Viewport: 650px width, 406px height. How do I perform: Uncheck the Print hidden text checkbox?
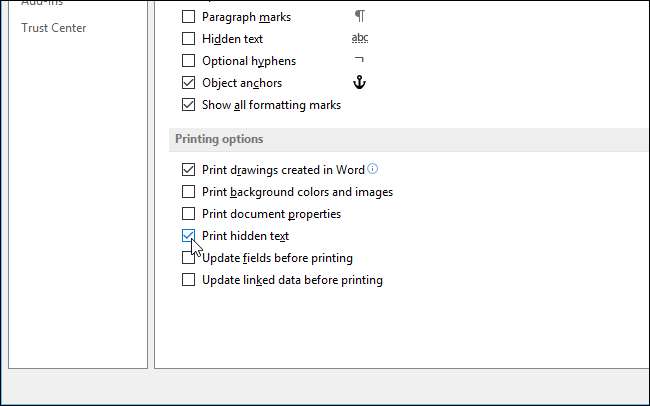pos(188,236)
